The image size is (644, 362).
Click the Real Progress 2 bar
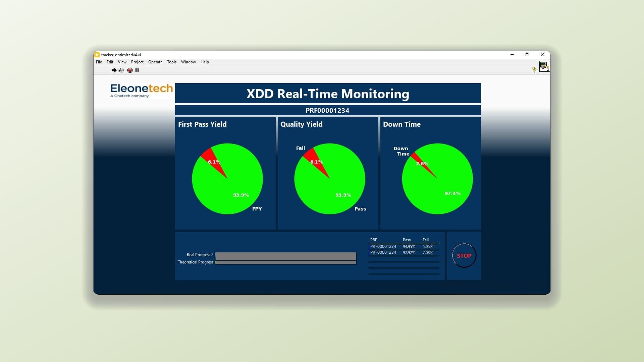[x=285, y=256]
